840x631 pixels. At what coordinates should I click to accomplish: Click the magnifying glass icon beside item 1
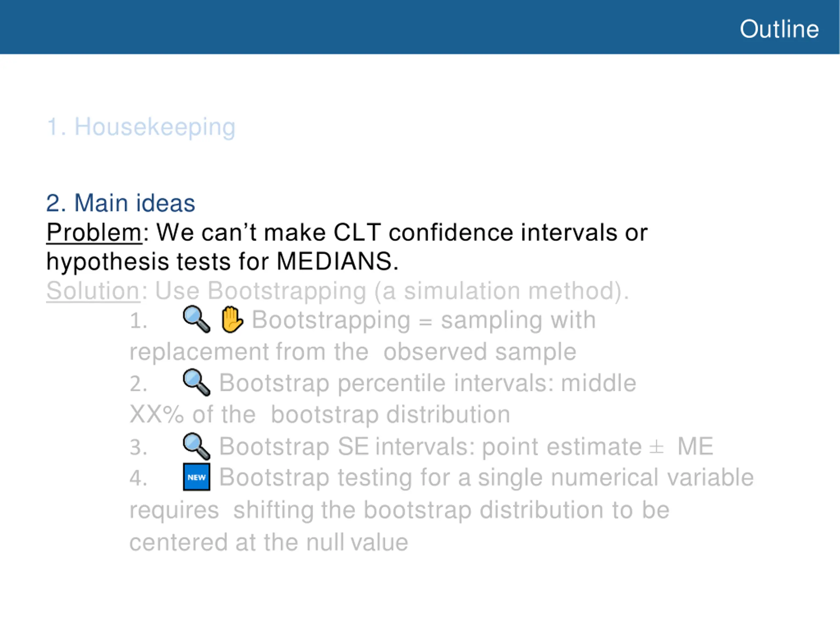(196, 319)
